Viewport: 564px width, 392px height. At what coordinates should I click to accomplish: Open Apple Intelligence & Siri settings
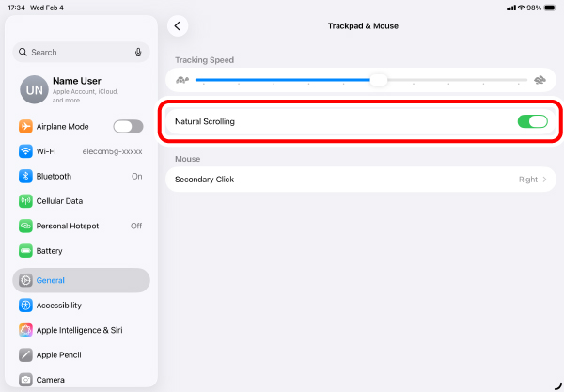[x=81, y=330]
